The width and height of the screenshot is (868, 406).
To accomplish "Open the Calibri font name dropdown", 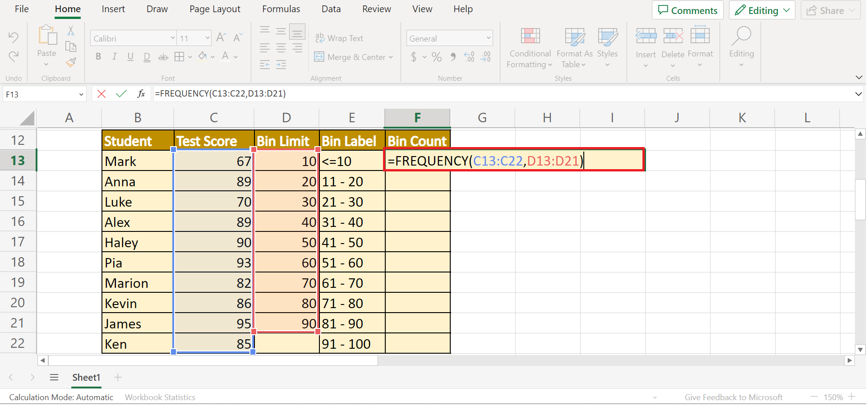I will pyautogui.click(x=172, y=38).
